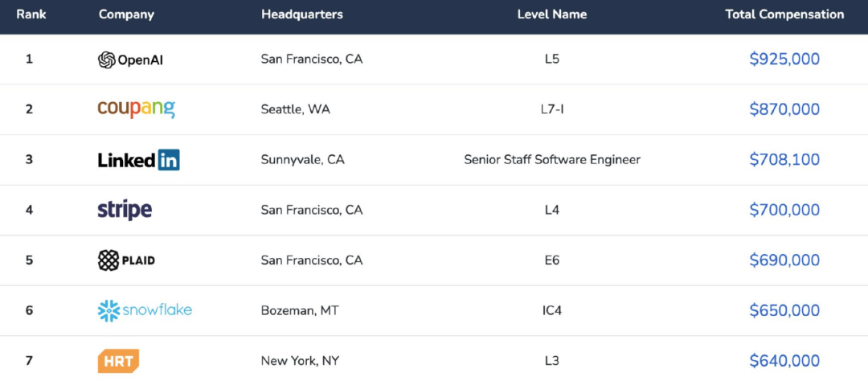Select Senior Staff Software Engineer level
The height and width of the screenshot is (381, 868).
click(x=552, y=160)
